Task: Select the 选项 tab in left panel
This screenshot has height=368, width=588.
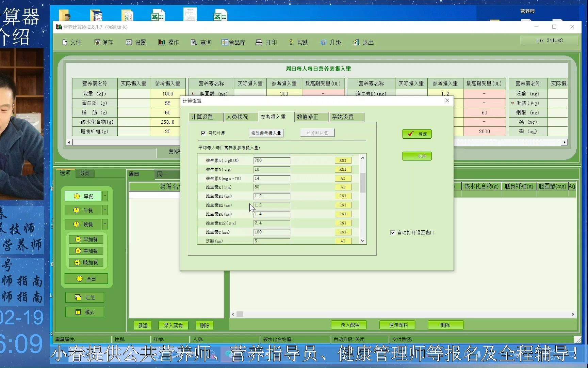Action: pyautogui.click(x=65, y=173)
